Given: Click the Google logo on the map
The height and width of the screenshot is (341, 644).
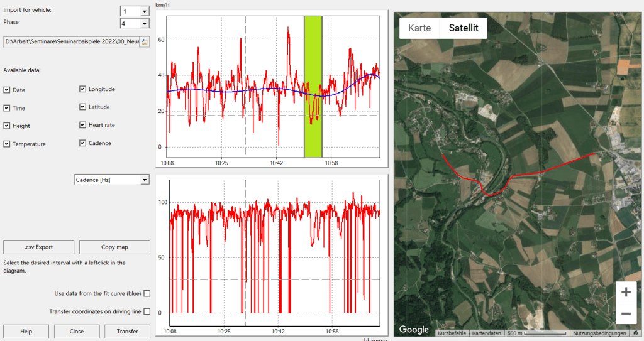Looking at the screenshot, I should tap(413, 330).
